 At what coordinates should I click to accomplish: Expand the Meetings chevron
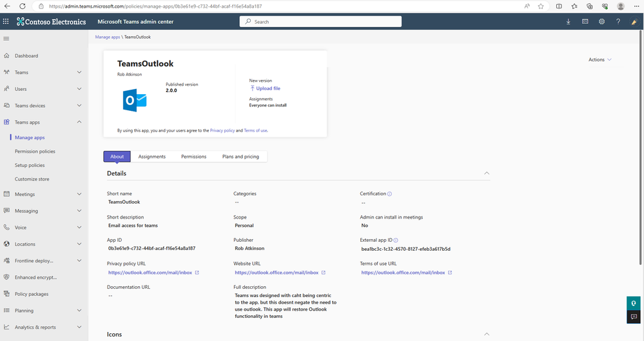pos(79,194)
